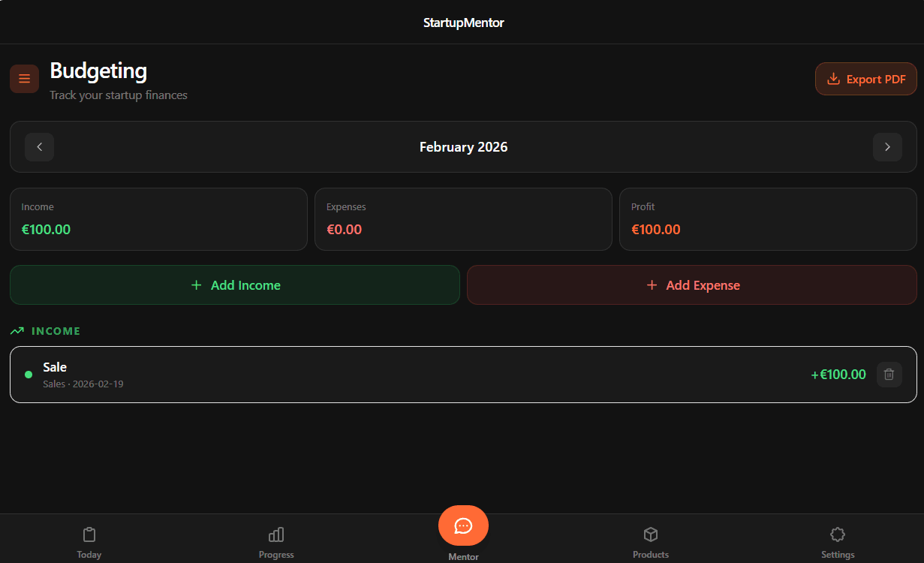The height and width of the screenshot is (563, 924).
Task: Select the Products box icon
Action: pyautogui.click(x=651, y=534)
